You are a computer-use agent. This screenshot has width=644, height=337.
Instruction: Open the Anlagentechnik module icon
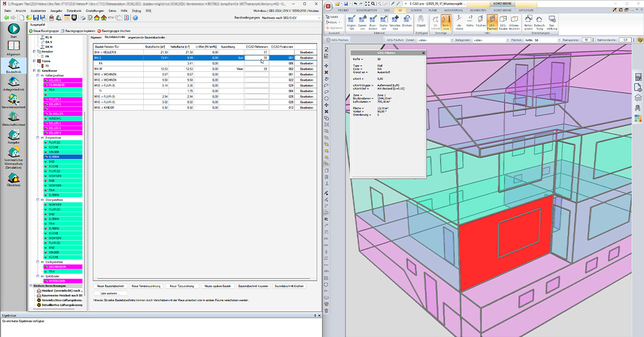[x=13, y=83]
